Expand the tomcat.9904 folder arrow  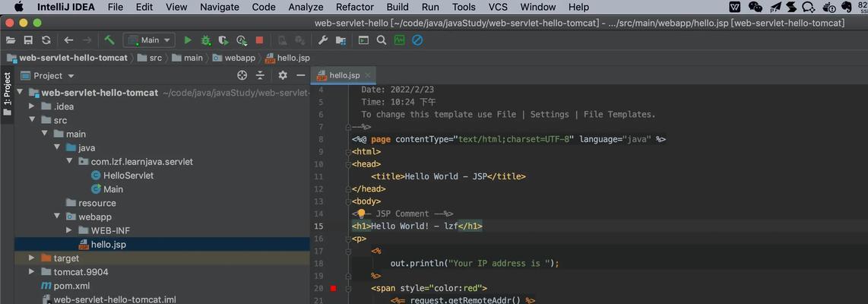click(x=32, y=272)
